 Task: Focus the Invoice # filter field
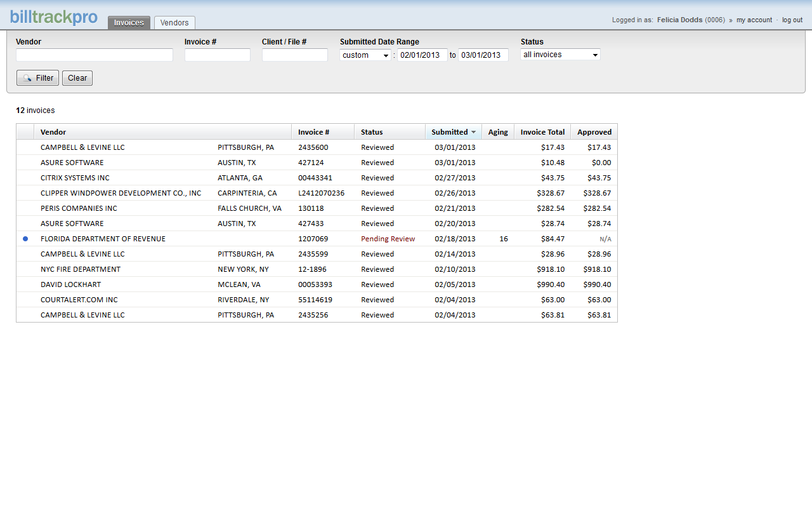tap(218, 55)
